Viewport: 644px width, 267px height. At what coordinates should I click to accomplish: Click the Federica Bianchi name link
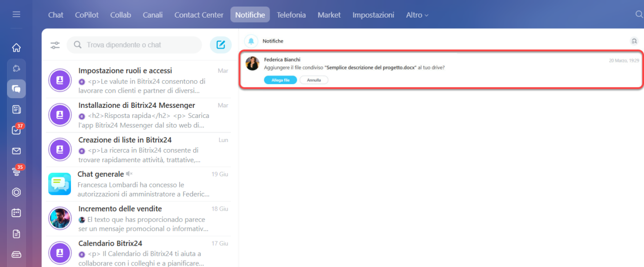[282, 59]
